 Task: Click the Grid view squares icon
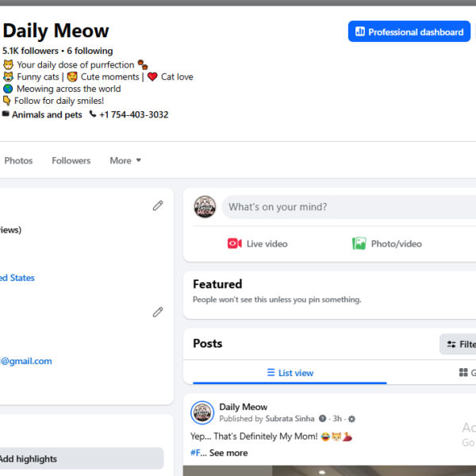tap(463, 373)
